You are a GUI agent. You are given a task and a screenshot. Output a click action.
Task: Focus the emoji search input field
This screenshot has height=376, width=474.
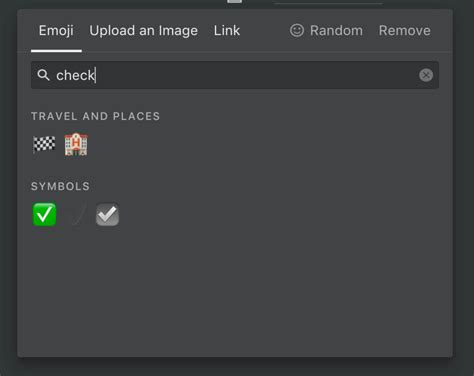coord(235,75)
